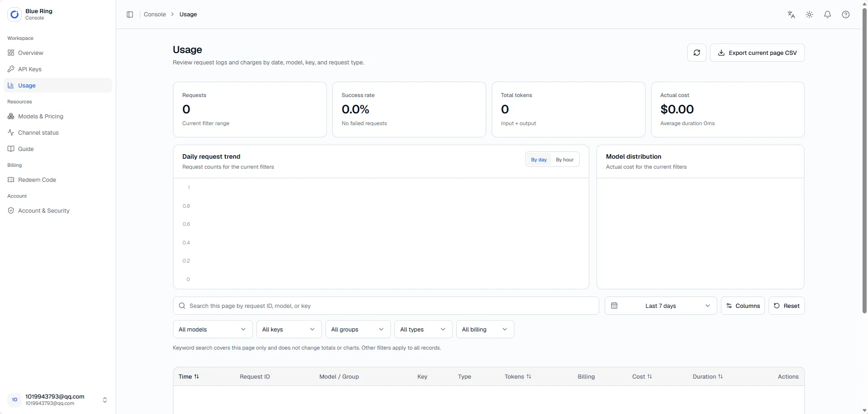Click the Reset filters button
The image size is (868, 414).
(786, 306)
